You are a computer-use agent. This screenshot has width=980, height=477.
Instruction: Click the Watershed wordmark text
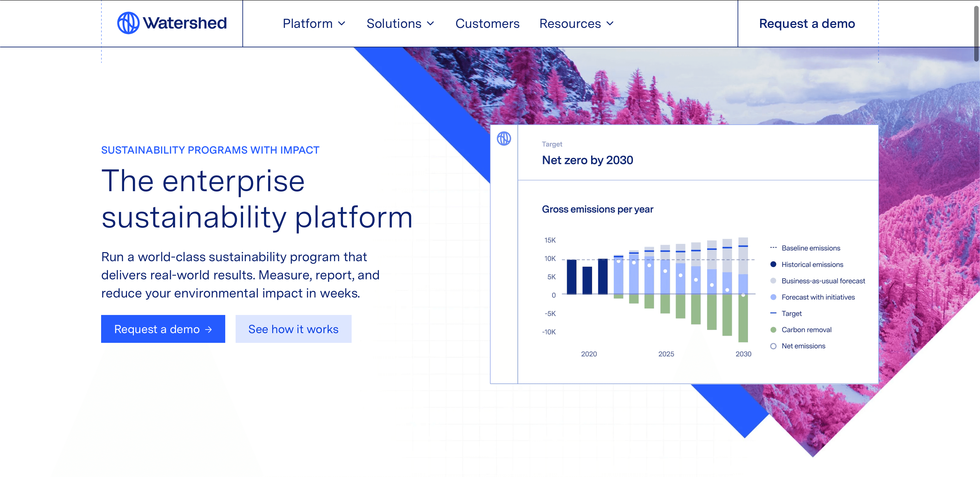185,23
